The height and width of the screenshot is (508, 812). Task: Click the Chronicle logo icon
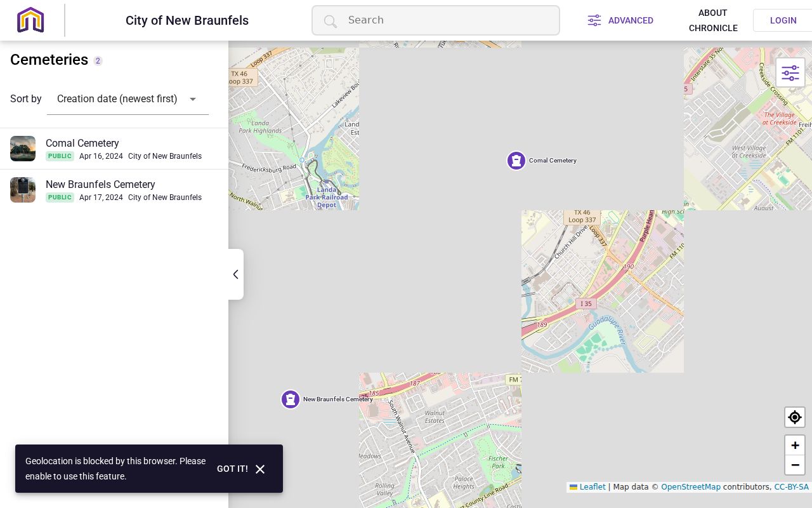click(30, 20)
